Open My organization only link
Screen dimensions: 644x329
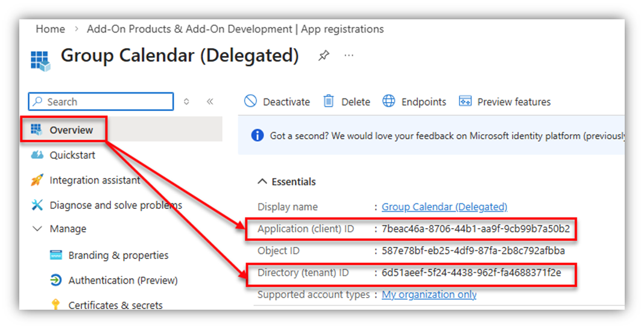coord(429,295)
